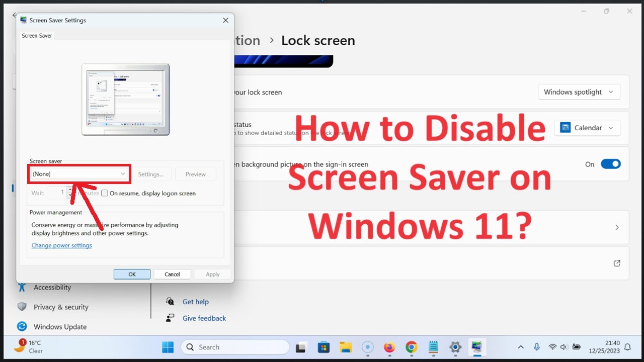Open Microsoft Store from the taskbar

(324, 347)
